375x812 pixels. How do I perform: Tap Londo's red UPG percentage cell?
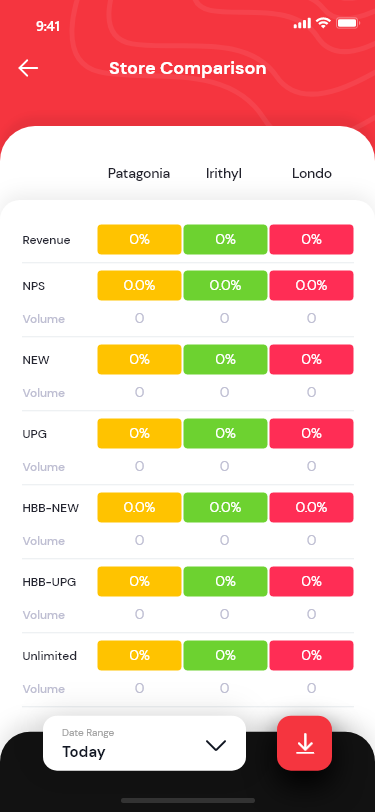click(x=311, y=433)
